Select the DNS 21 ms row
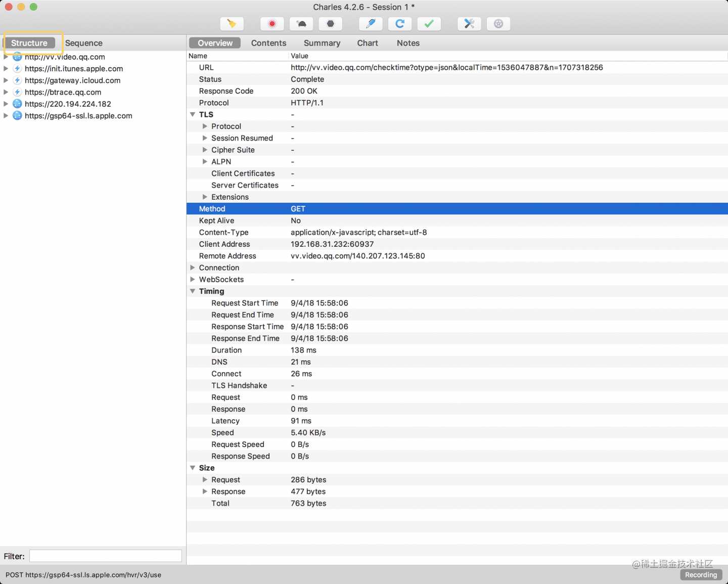The height and width of the screenshot is (584, 728). pos(457,362)
